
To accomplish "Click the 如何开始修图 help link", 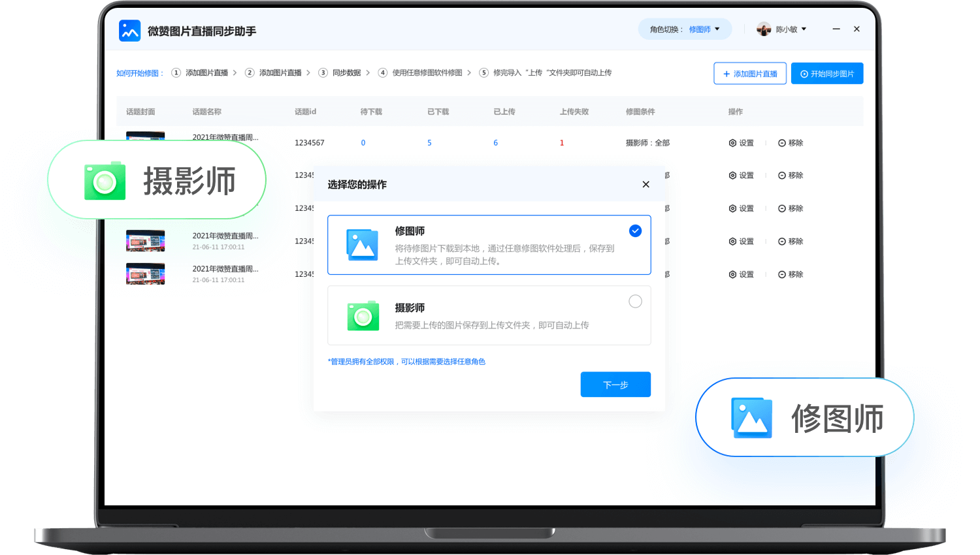I will (138, 73).
